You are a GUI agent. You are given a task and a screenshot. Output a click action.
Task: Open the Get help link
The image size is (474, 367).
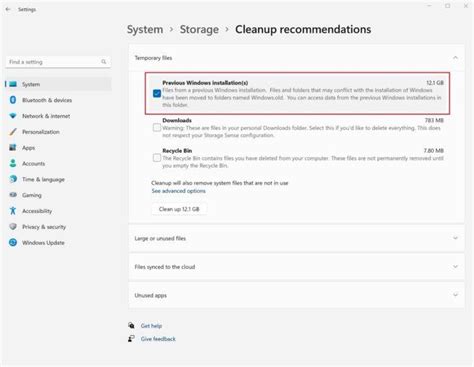coord(151,326)
